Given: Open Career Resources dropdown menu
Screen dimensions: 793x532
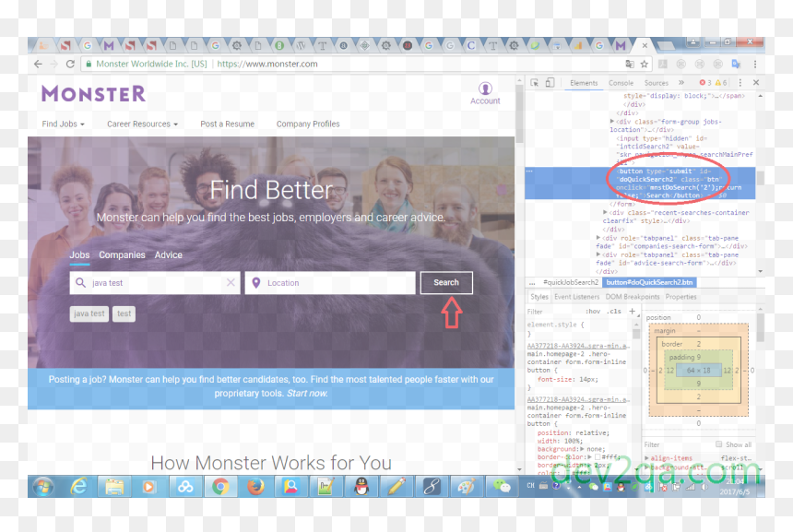Looking at the screenshot, I should pos(142,124).
